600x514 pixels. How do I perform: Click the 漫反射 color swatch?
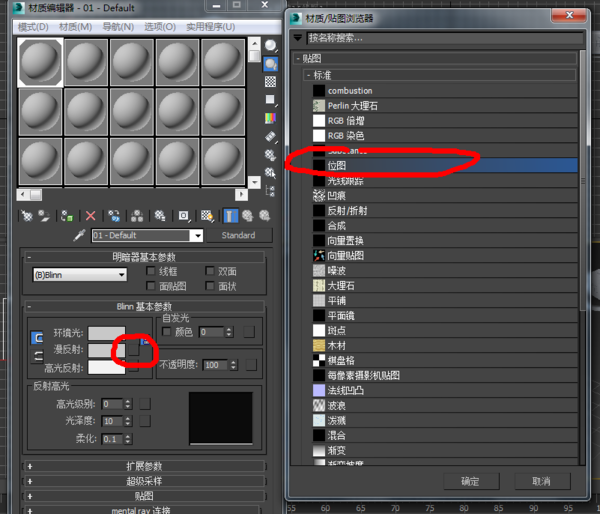(x=107, y=350)
